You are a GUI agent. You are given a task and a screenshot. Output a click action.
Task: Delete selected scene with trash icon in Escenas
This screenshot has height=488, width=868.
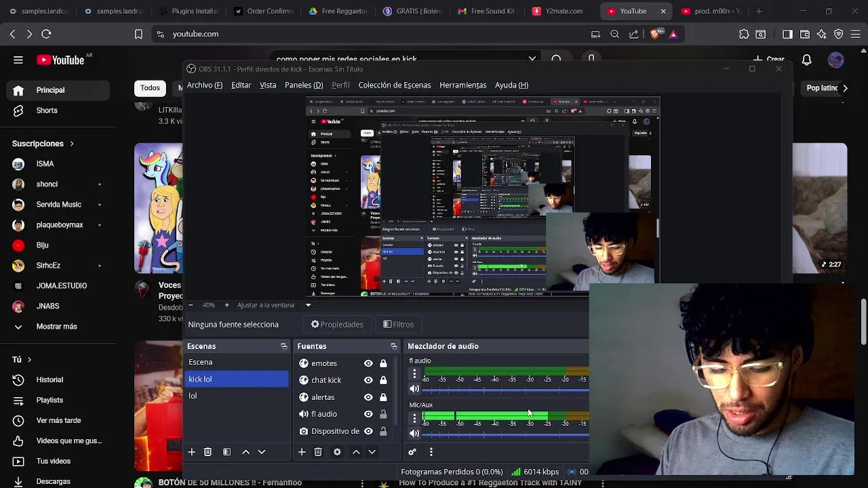(x=208, y=452)
